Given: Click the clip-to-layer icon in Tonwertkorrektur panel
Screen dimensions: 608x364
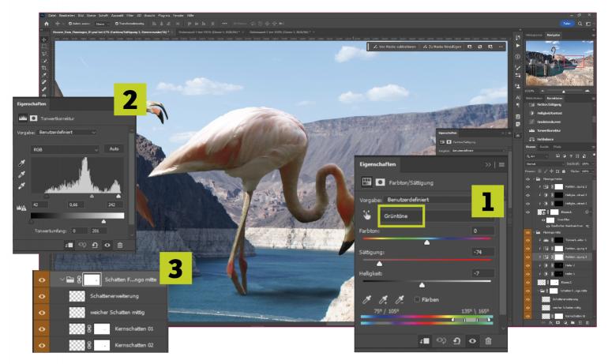Looking at the screenshot, I should 69,245.
